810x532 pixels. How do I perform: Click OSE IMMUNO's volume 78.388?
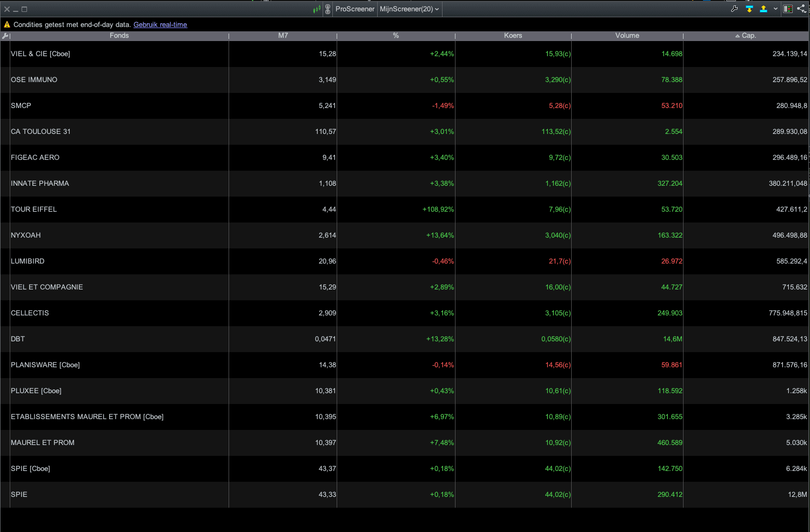point(672,80)
